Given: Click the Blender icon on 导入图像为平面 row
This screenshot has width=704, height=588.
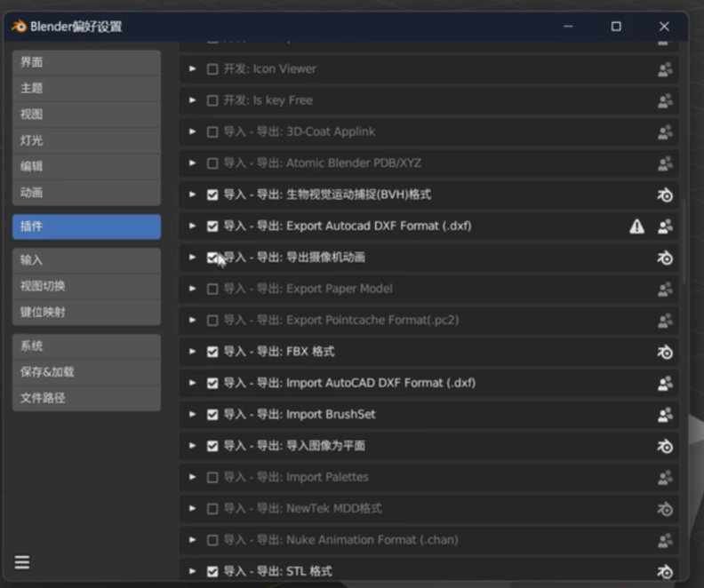Looking at the screenshot, I should coord(665,446).
